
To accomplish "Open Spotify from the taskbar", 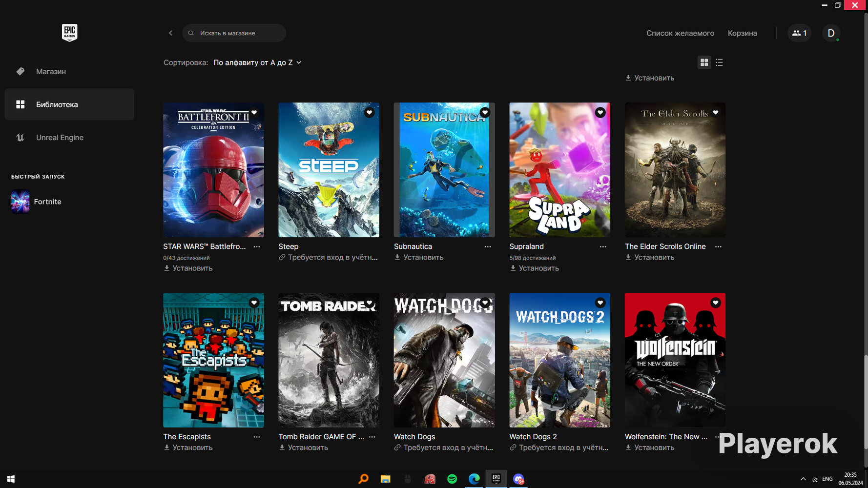I will pyautogui.click(x=452, y=479).
